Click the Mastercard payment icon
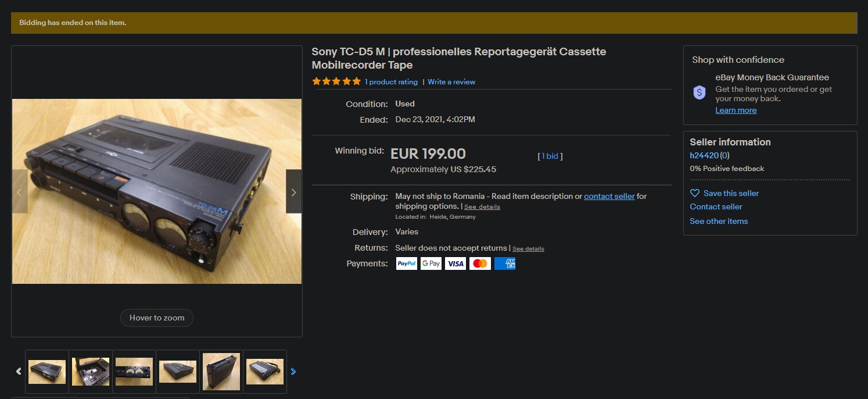This screenshot has height=399, width=868. [x=480, y=263]
